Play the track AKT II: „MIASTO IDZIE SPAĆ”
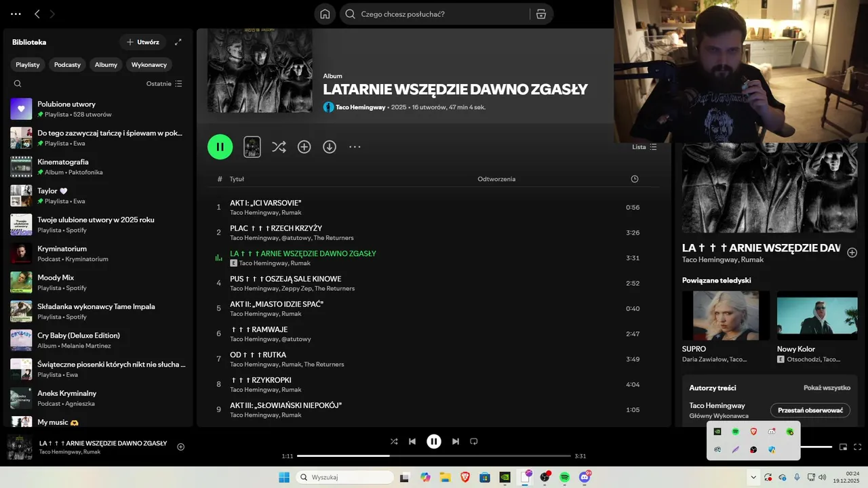Image resolution: width=868 pixels, height=488 pixels. [433, 308]
